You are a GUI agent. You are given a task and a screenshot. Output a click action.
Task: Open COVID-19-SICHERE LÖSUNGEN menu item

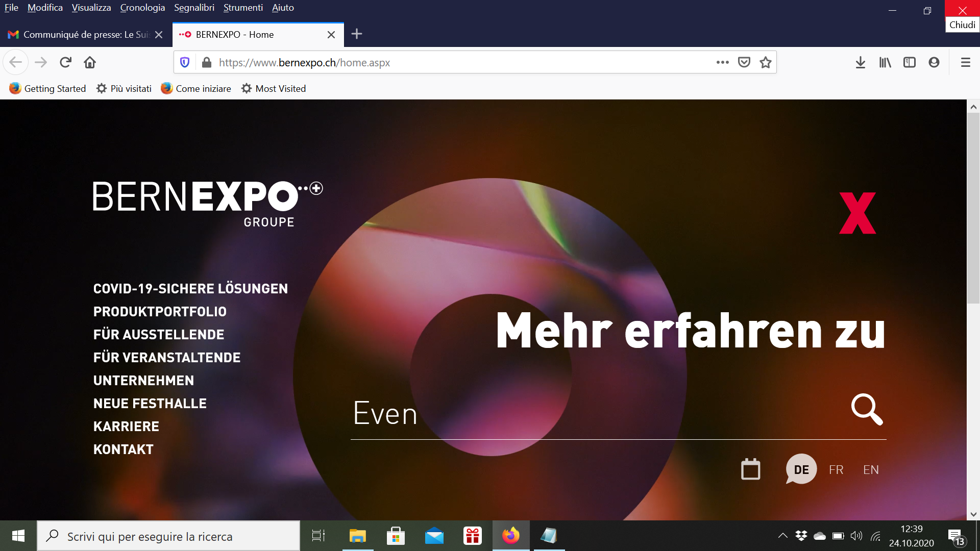point(190,289)
